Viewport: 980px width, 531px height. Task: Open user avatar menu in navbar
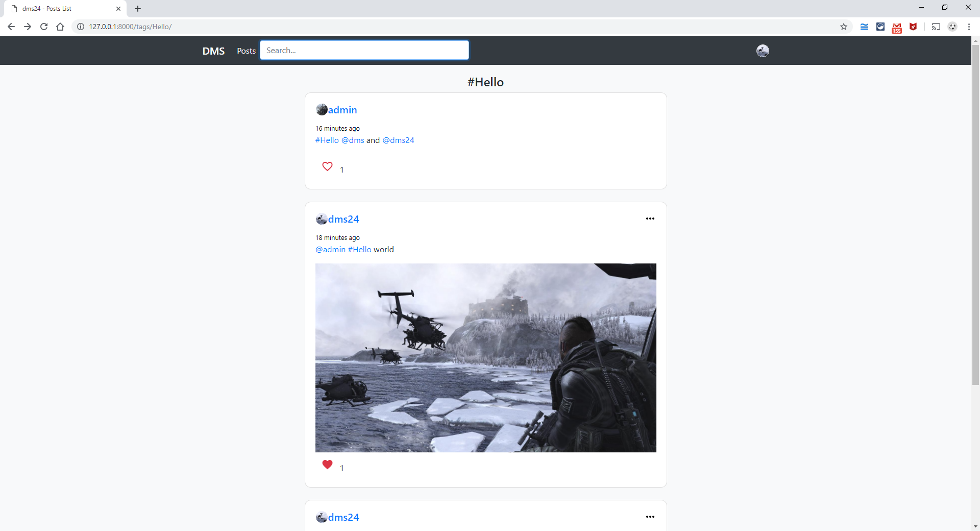[763, 51]
